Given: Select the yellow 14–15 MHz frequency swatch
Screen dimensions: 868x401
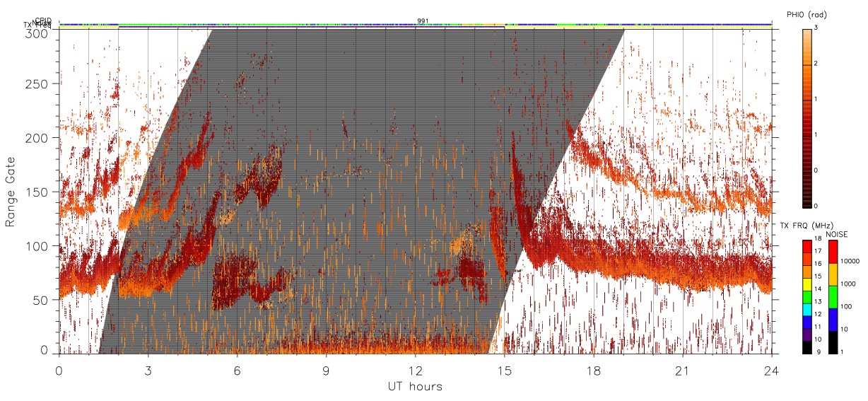Looking at the screenshot, I should point(807,284).
